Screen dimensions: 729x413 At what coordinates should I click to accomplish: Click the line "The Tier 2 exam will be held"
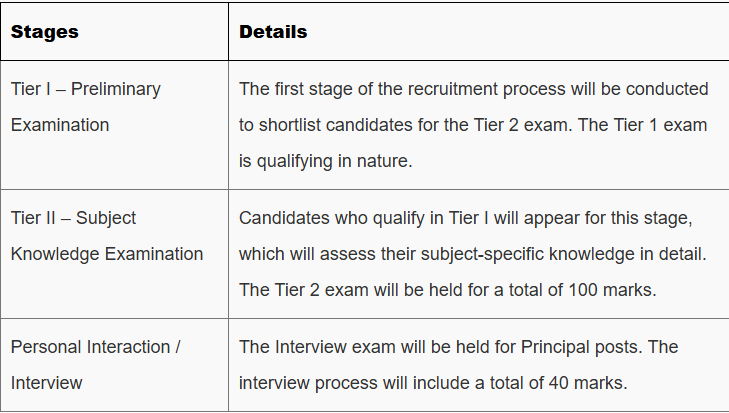tap(447, 290)
